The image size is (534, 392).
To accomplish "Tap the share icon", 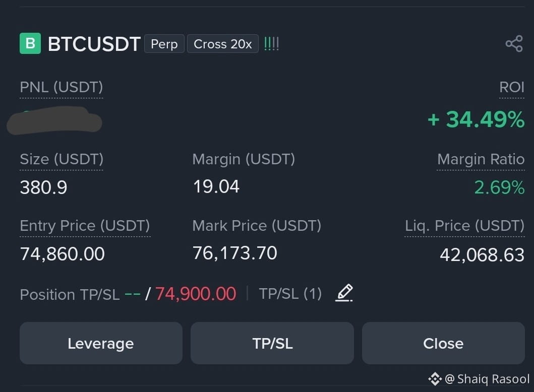I will (514, 44).
